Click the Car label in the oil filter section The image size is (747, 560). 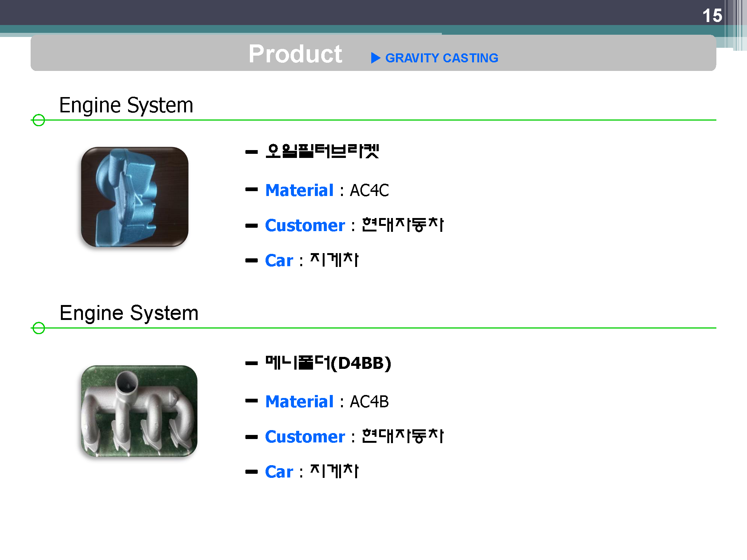279,260
